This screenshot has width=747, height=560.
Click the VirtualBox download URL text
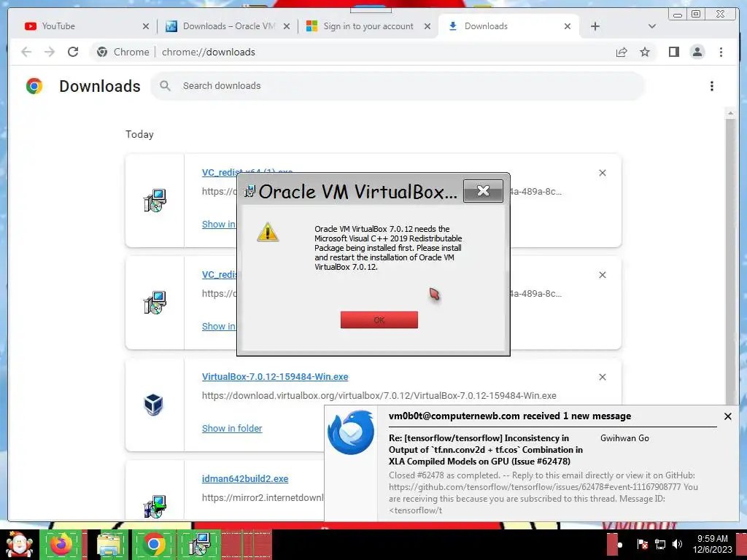coord(379,396)
